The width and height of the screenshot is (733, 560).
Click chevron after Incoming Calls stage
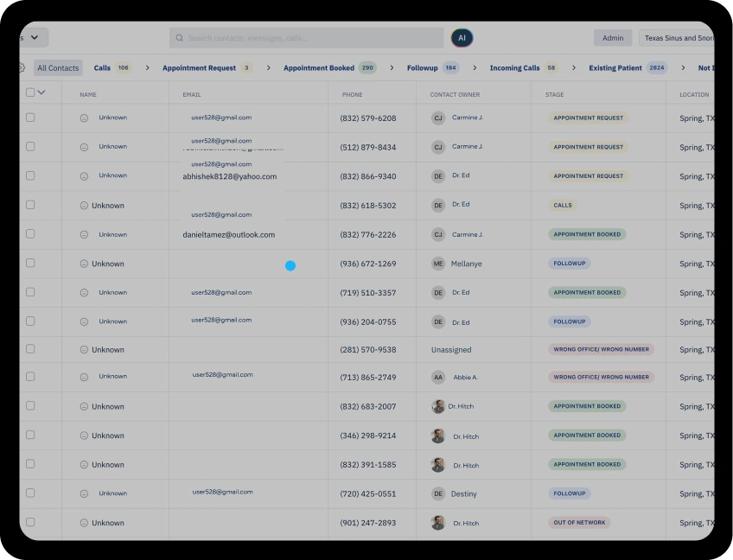(574, 67)
